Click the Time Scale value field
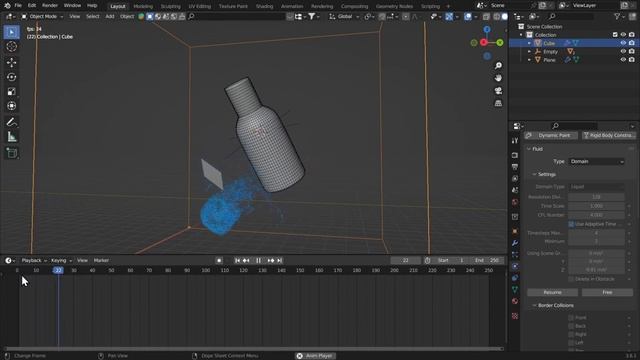Viewport: 640px width, 360px height. point(596,206)
